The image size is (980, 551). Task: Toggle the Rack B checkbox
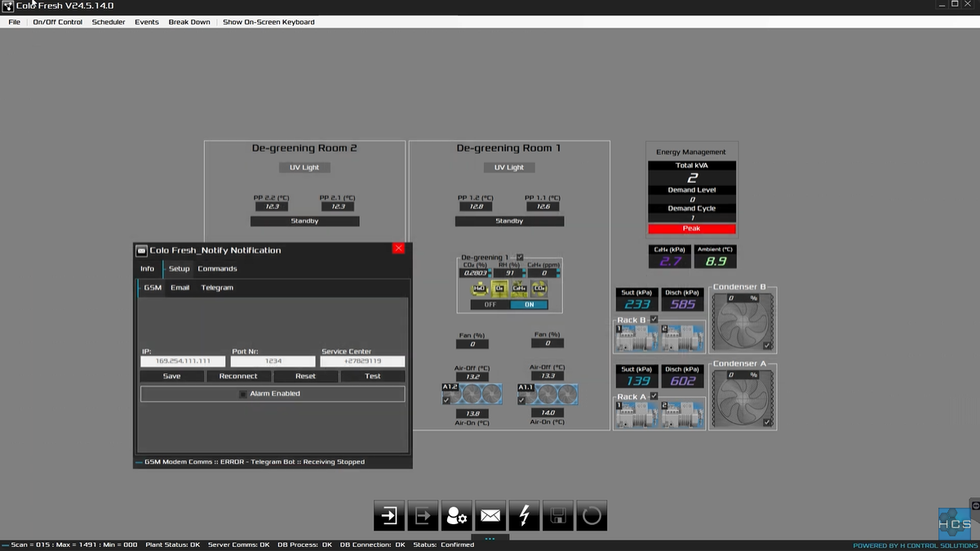(x=654, y=319)
